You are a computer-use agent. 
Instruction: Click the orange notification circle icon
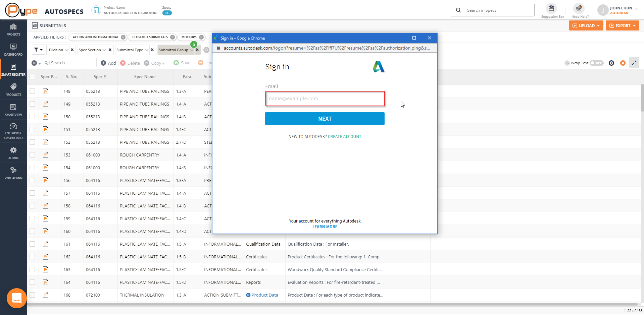pyautogui.click(x=623, y=63)
